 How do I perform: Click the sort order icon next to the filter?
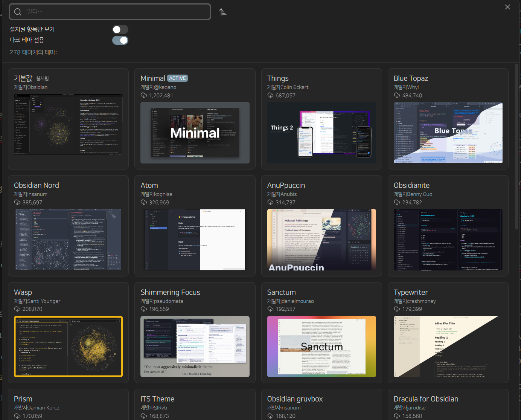pyautogui.click(x=223, y=12)
